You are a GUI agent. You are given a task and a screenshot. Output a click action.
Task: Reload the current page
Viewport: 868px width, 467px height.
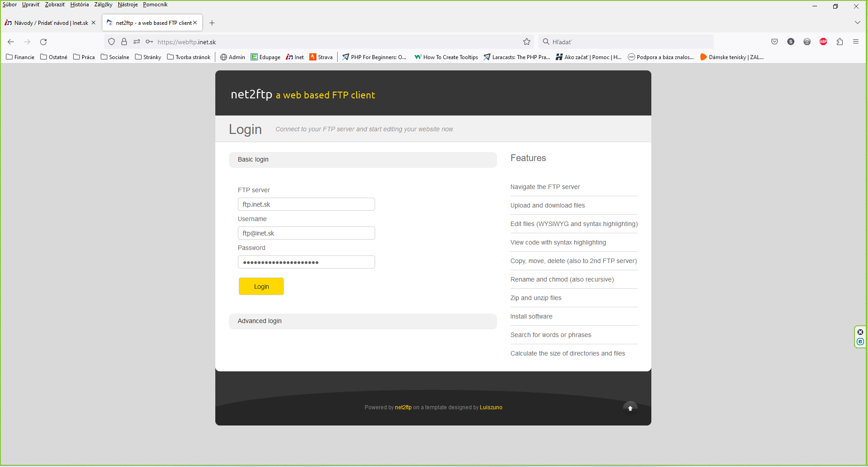click(43, 42)
